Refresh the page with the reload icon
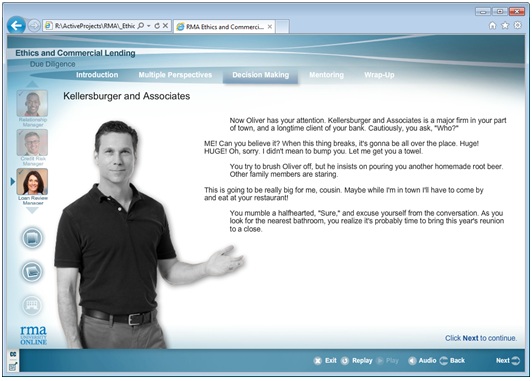The height and width of the screenshot is (381, 532). [157, 26]
